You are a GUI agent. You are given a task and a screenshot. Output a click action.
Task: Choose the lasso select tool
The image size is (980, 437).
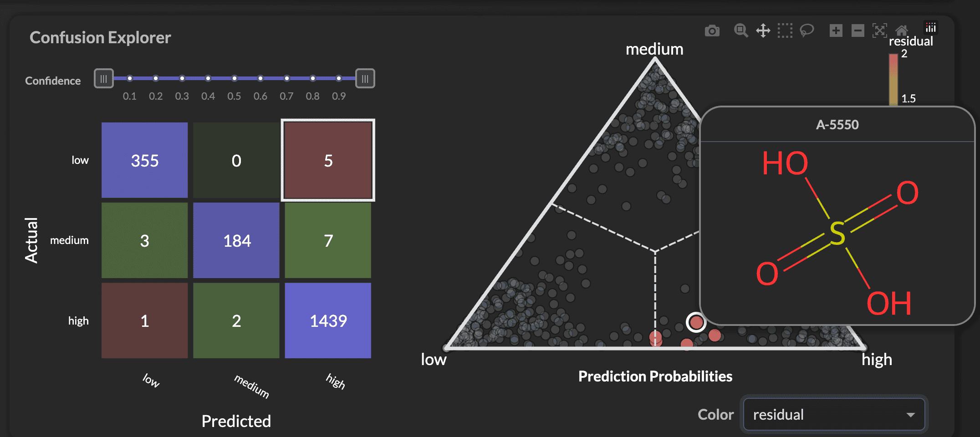pos(807,30)
